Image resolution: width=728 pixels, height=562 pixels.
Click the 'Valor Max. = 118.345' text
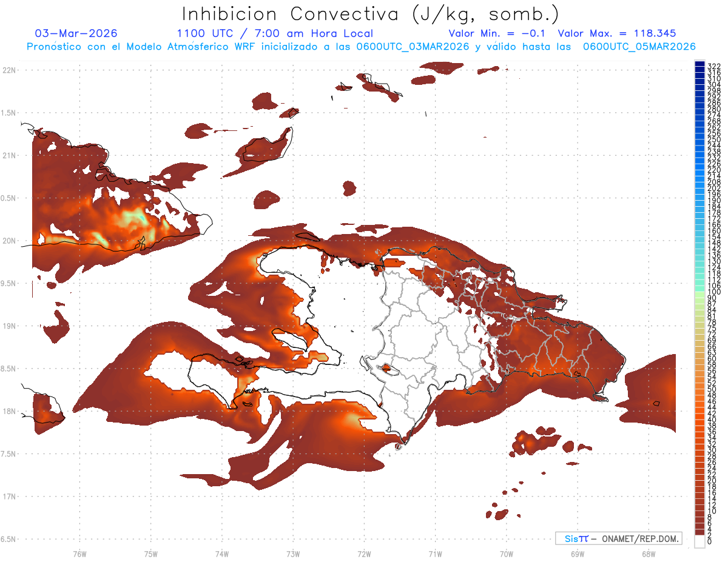point(617,33)
